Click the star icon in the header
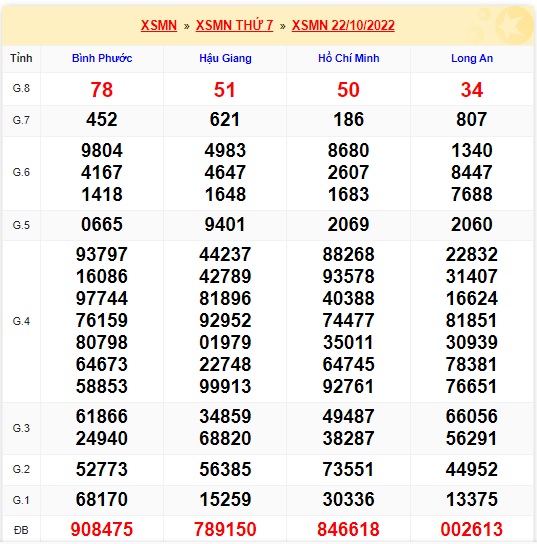The width and height of the screenshot is (537, 544). click(x=514, y=26)
